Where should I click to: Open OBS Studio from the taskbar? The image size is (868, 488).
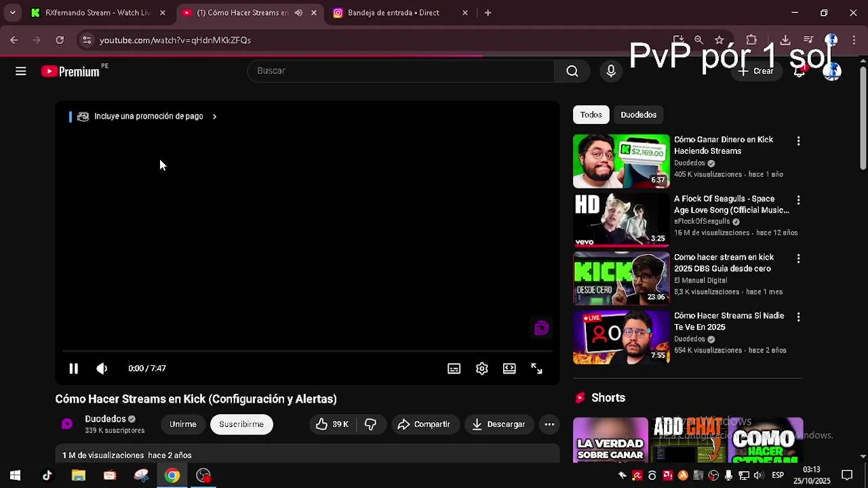pos(203,476)
